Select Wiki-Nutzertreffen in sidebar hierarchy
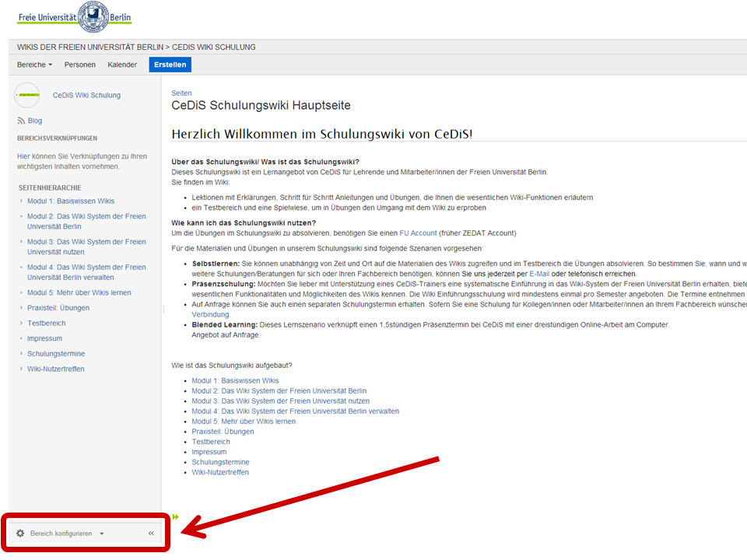Viewport: 747px width, 560px height. 56,369
